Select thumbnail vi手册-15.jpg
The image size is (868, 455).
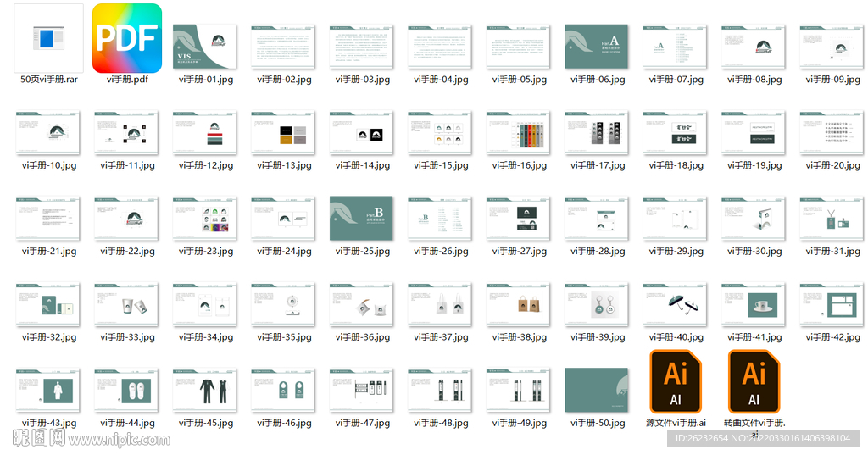coord(440,133)
